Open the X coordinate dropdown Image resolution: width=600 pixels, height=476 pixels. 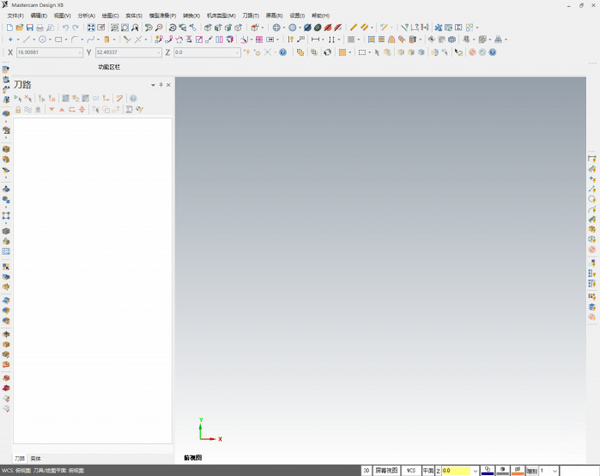pos(80,52)
